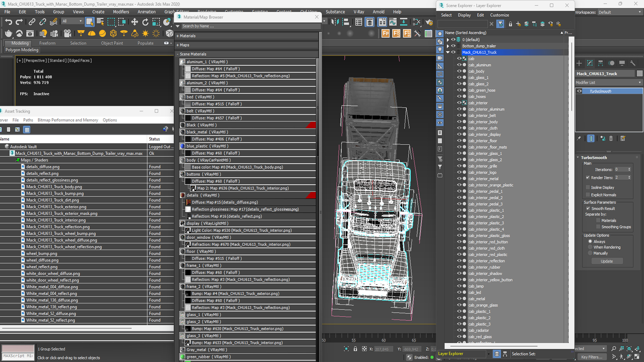The height and width of the screenshot is (362, 644).
Task: Toggle the Smooth Result checkbox
Action: point(588,208)
